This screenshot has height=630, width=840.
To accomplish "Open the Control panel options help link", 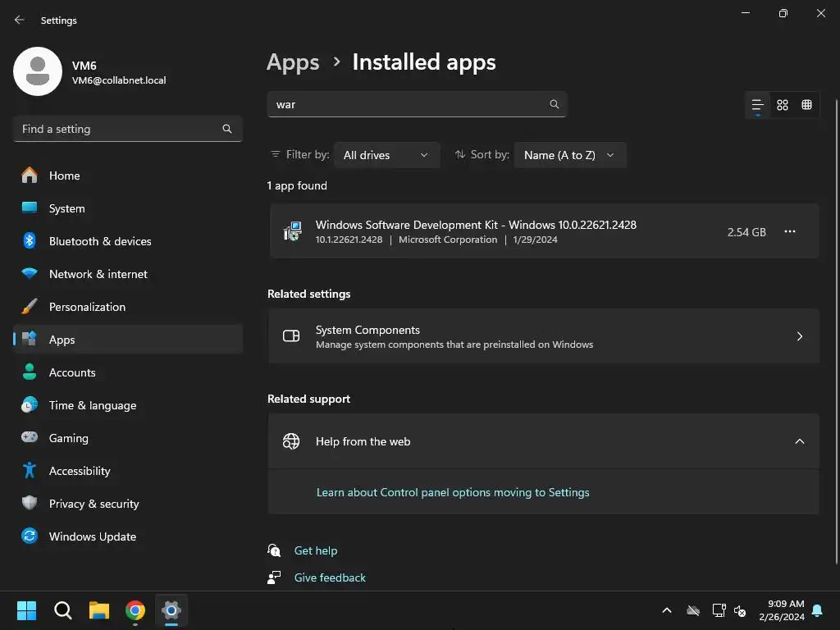I will tap(453, 492).
